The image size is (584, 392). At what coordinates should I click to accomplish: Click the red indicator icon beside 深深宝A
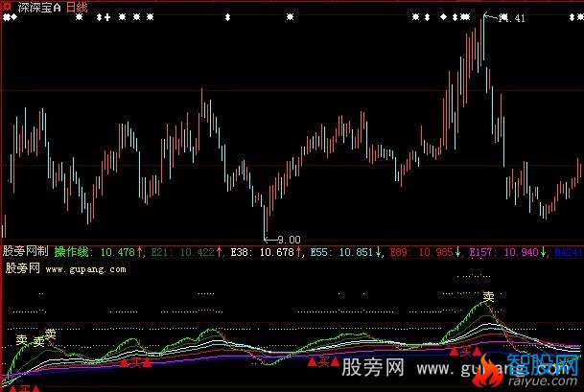tap(7, 7)
